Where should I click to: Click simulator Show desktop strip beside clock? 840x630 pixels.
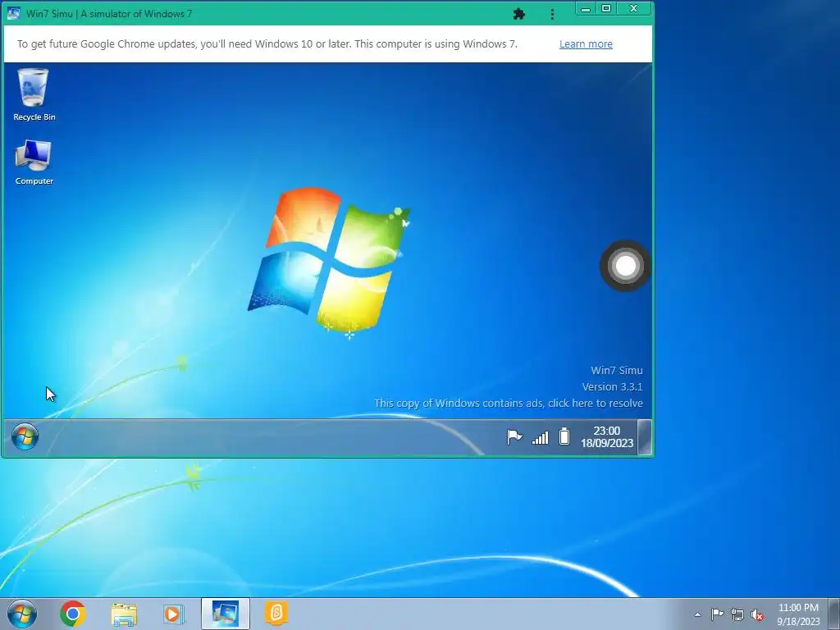(x=645, y=438)
